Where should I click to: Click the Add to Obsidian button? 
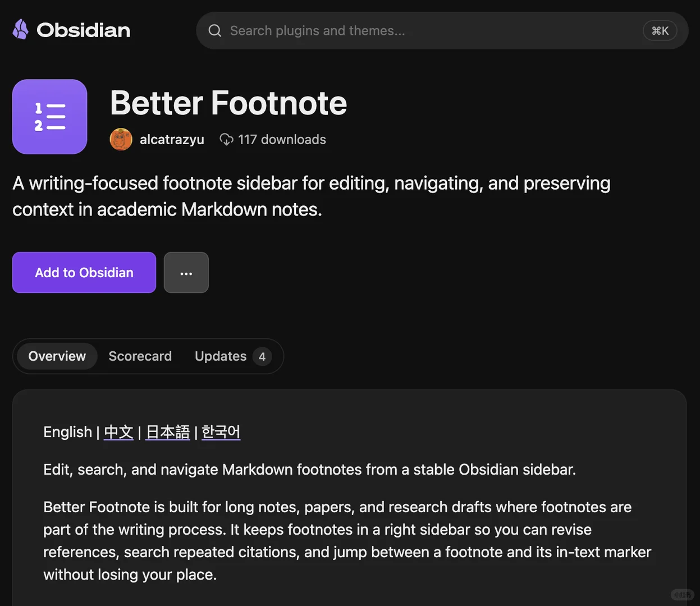(x=84, y=273)
